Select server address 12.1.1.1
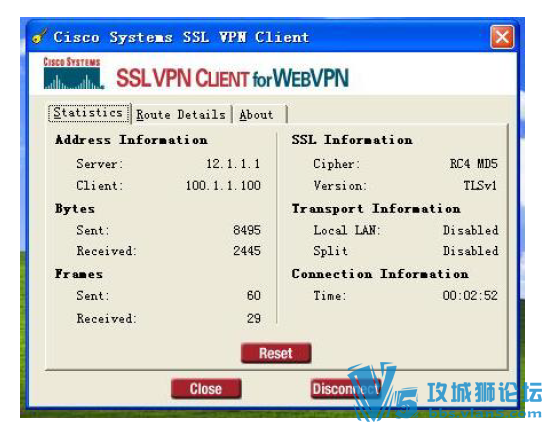 [233, 164]
